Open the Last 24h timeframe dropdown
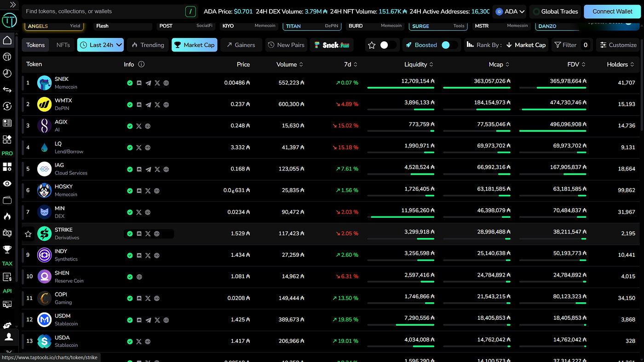The height and width of the screenshot is (362, 644). tap(100, 45)
